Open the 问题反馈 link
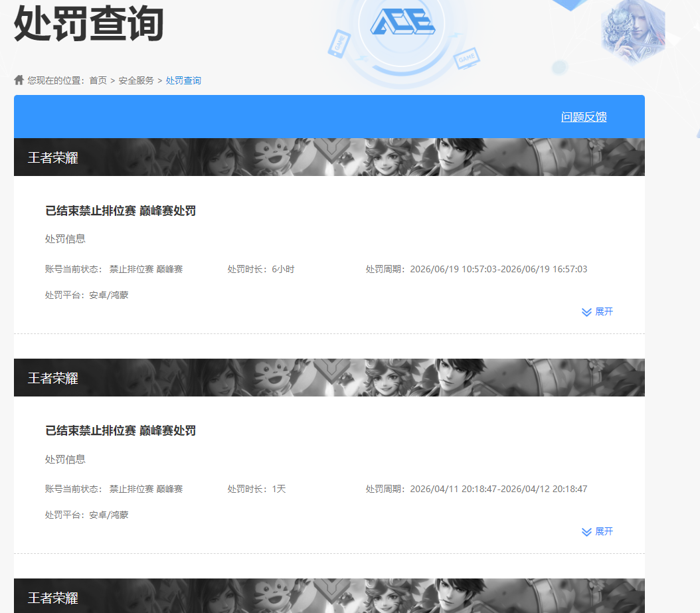This screenshot has height=613, width=700. point(584,117)
